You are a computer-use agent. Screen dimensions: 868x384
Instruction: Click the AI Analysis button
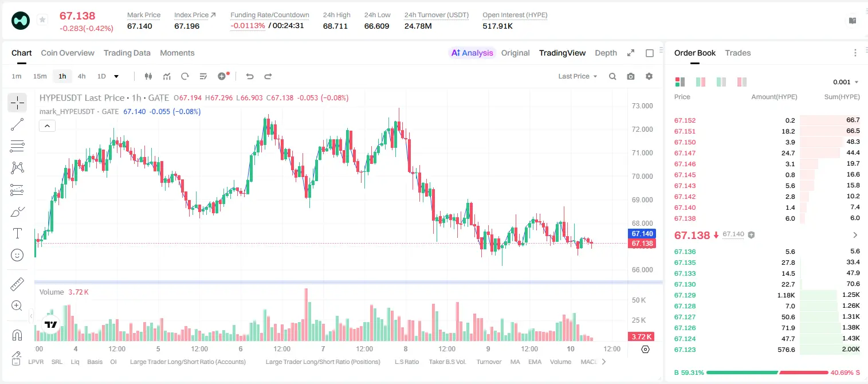[472, 53]
